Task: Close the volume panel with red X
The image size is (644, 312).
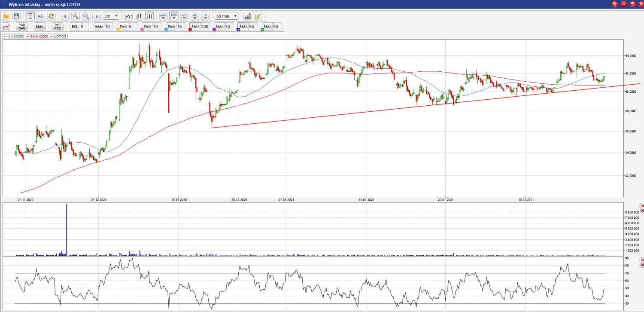Action: click(x=642, y=206)
